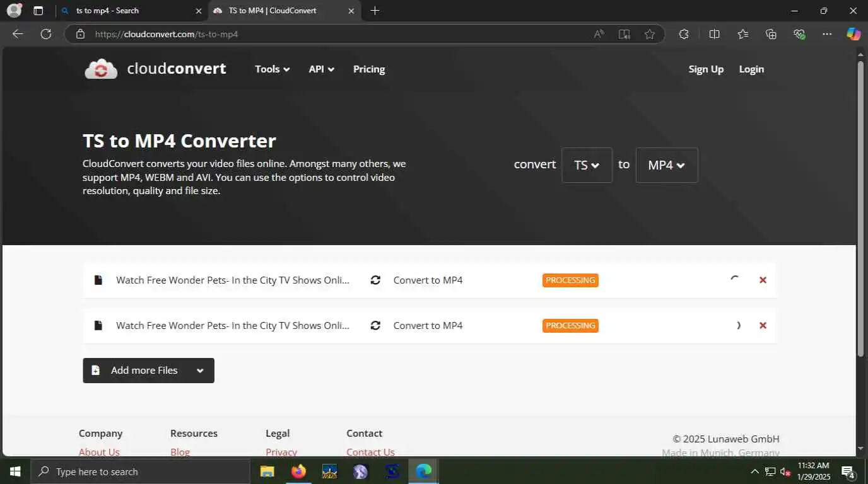Open the Pricing page

click(x=369, y=69)
